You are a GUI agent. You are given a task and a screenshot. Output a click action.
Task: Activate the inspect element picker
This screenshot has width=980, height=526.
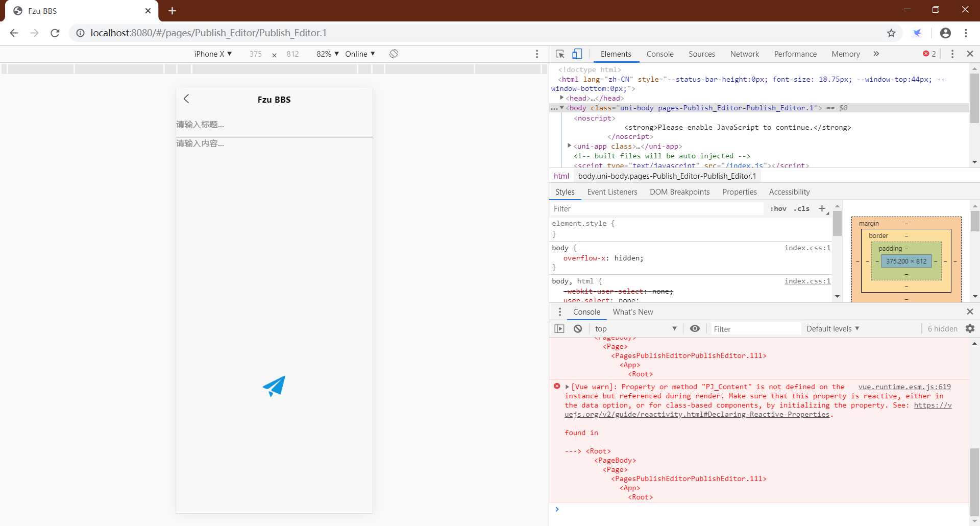[560, 54]
